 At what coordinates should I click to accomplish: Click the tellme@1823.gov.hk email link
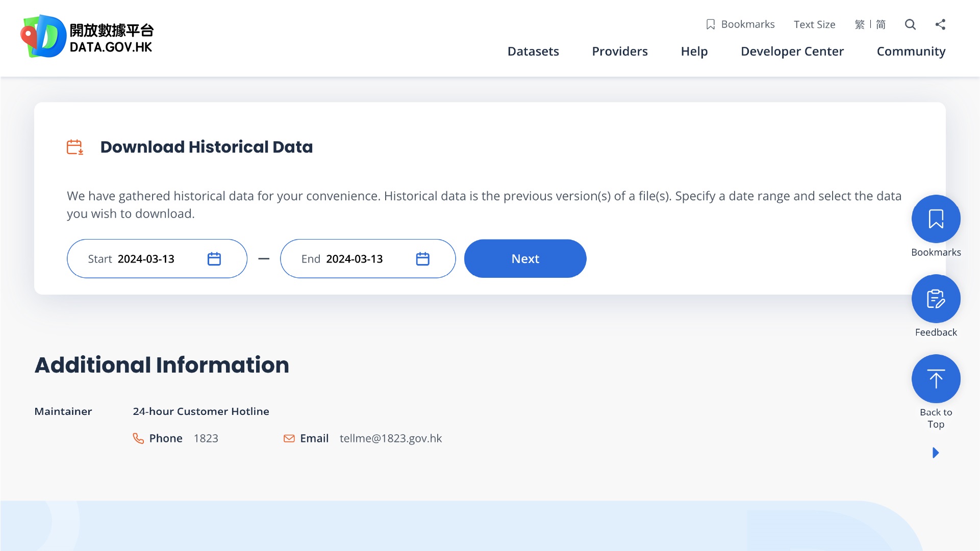tap(391, 438)
